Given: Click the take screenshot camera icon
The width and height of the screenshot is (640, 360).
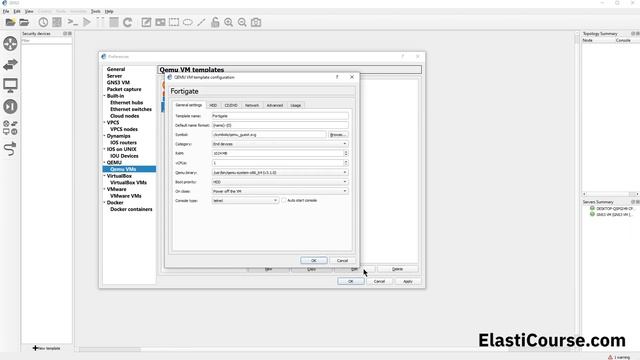Looking at the screenshot, I should (256, 22).
